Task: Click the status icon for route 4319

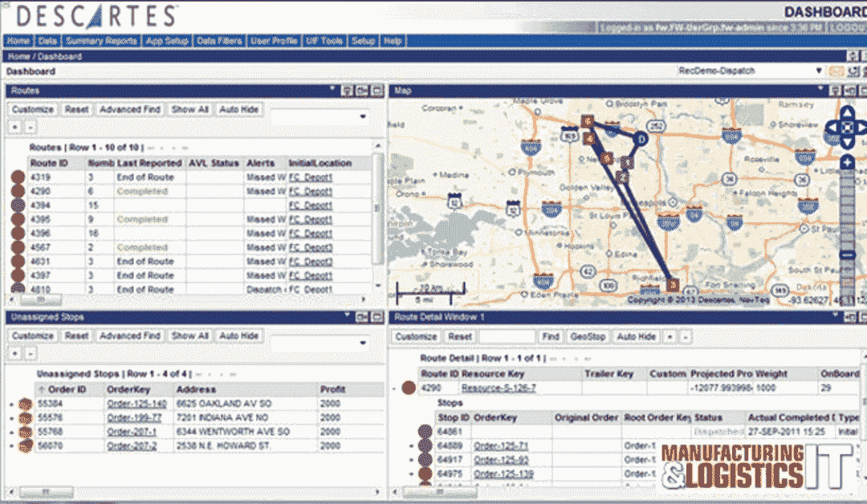Action: point(17,177)
